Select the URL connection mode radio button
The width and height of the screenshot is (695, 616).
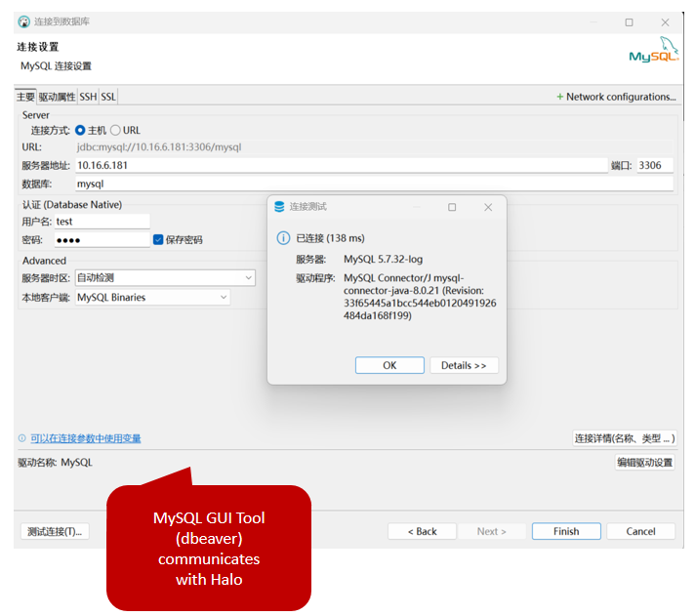(x=115, y=130)
